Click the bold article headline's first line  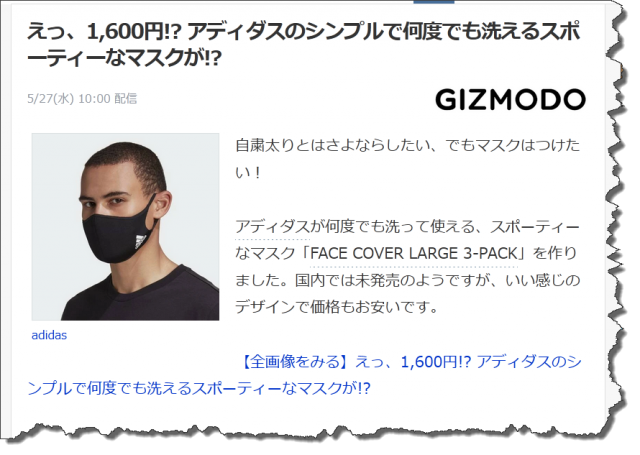(x=304, y=32)
